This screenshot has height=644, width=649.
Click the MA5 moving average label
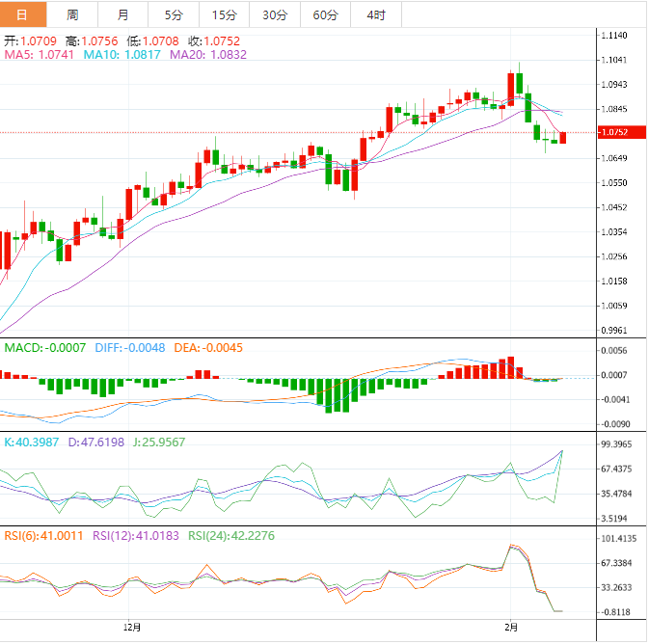tap(39, 56)
